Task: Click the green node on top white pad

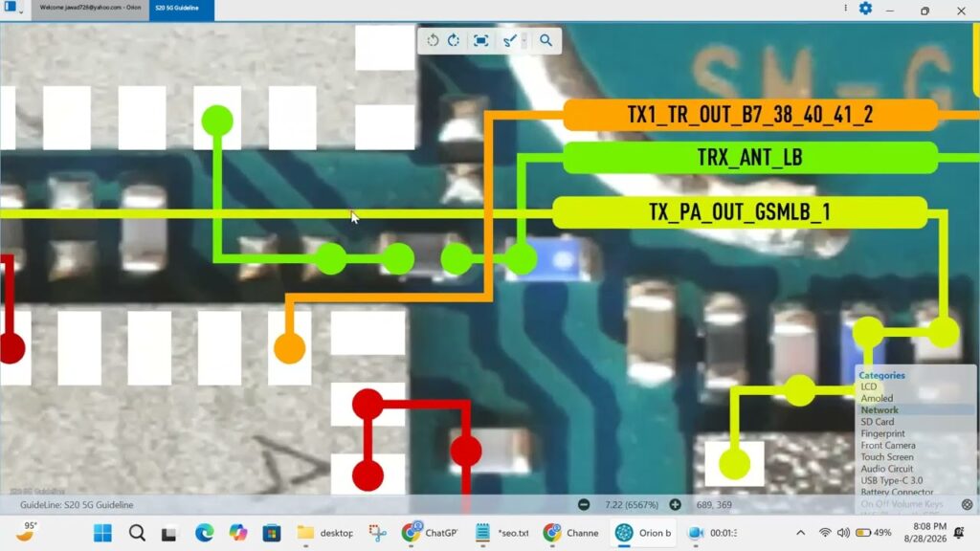Action: pyautogui.click(x=217, y=121)
